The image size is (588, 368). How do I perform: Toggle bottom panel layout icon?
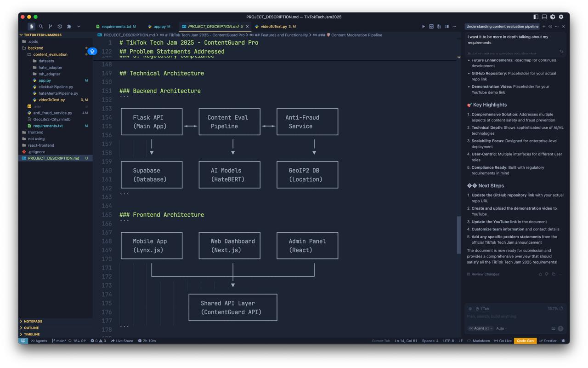pyautogui.click(x=544, y=17)
